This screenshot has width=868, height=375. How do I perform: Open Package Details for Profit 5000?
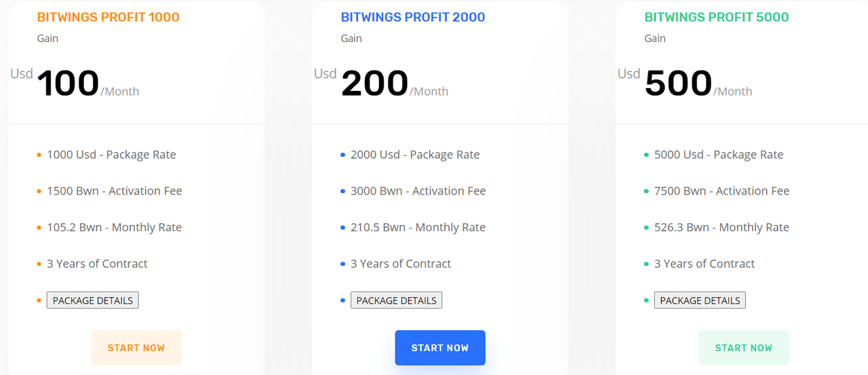(x=701, y=300)
